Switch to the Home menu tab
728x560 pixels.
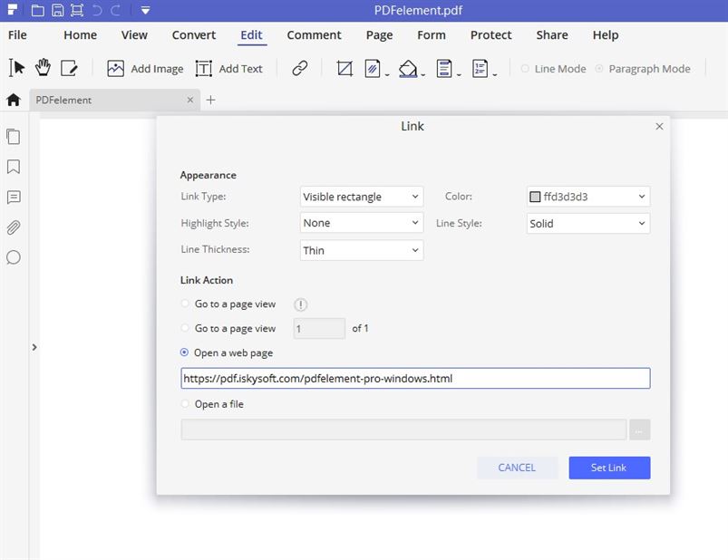click(x=81, y=35)
